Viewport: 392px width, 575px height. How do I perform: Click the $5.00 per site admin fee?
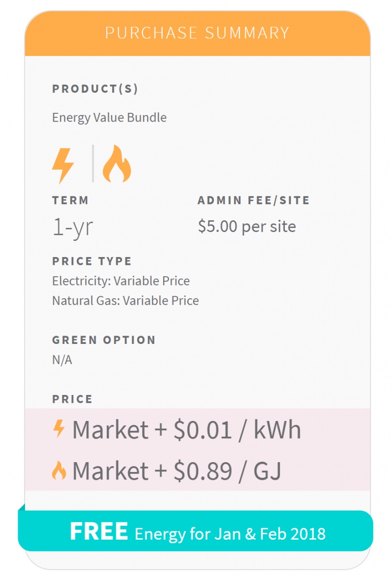pos(246,227)
